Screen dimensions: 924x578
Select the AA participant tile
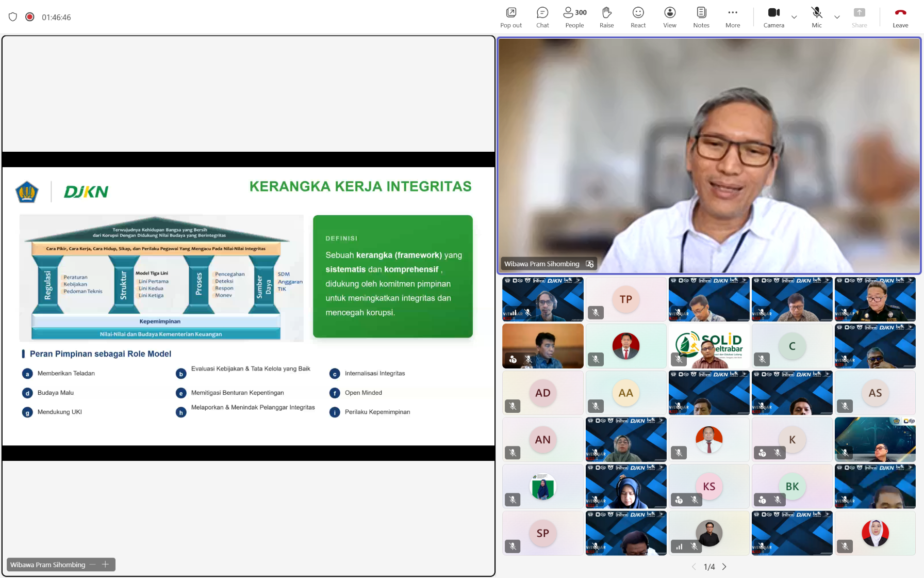[x=626, y=393]
